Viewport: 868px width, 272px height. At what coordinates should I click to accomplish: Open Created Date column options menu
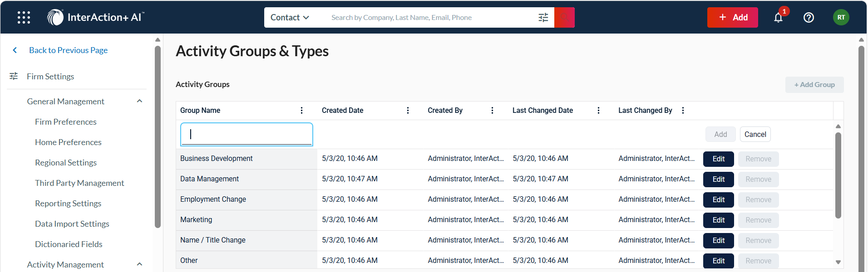point(408,110)
